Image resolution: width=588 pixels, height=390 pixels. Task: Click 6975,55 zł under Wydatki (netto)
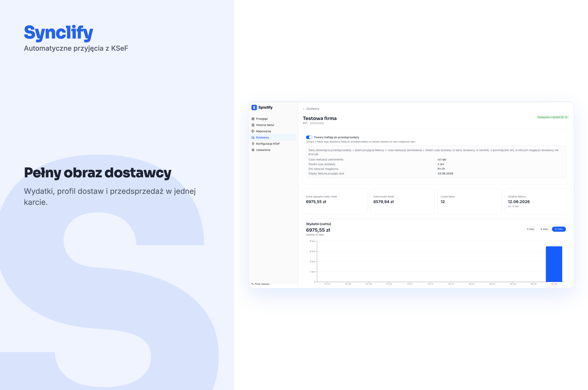click(318, 230)
